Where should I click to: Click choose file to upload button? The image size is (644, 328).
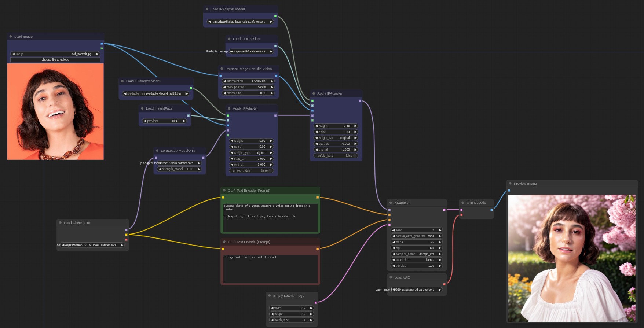click(x=55, y=60)
